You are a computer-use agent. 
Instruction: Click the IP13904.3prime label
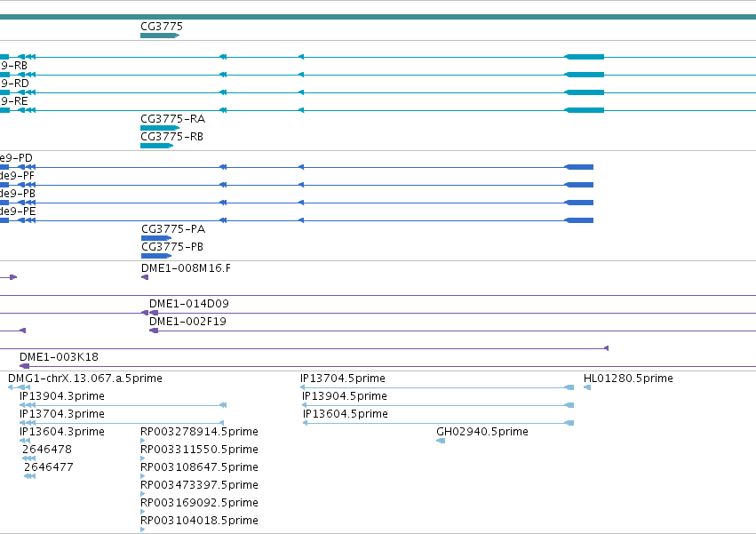point(61,396)
